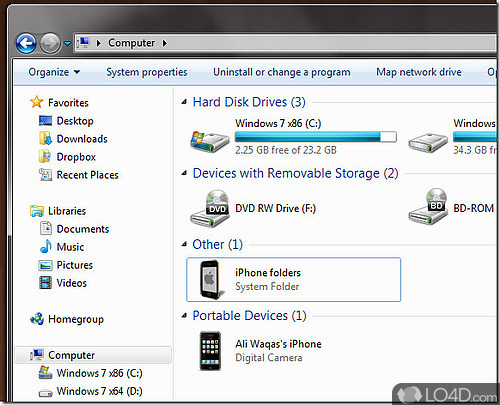Select Windows 7 x86 (C:) in sidebar tree
This screenshot has height=405, width=500.
pos(99,373)
